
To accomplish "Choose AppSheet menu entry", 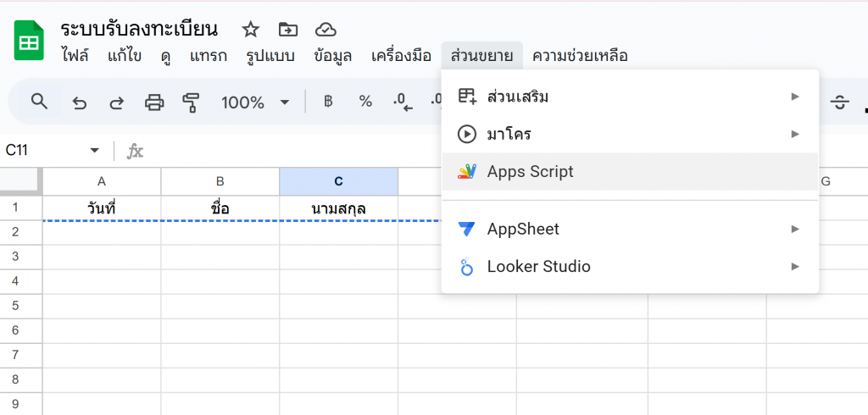I will tap(630, 229).
